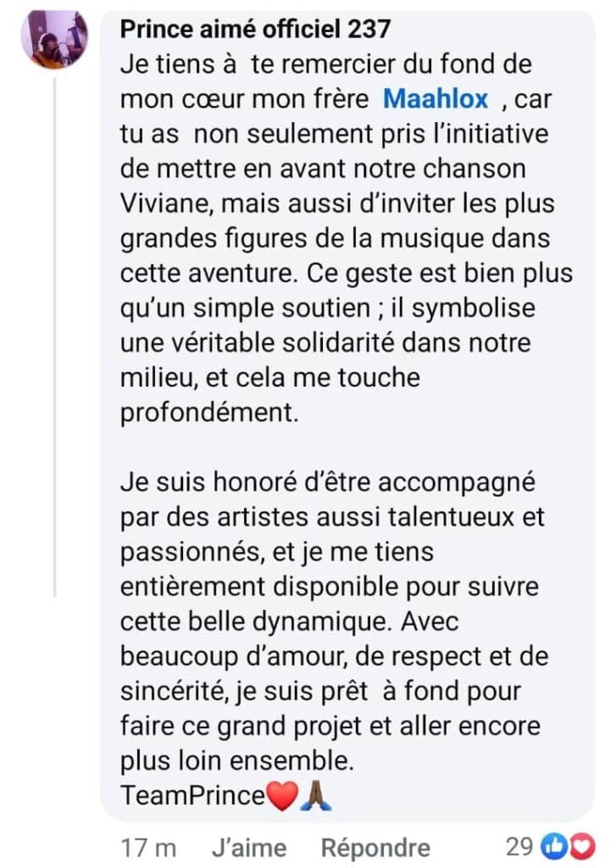The image size is (616, 868).
Task: Click the text plus loin ensemble
Action: click(x=237, y=761)
